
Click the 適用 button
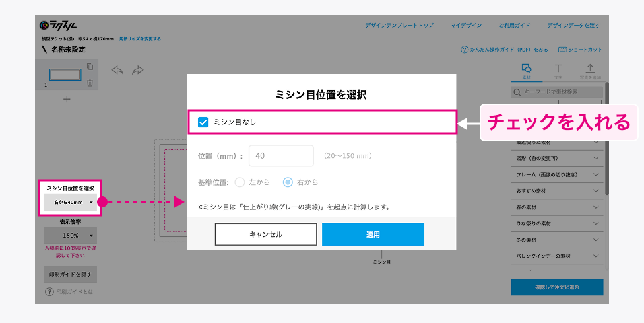click(373, 234)
